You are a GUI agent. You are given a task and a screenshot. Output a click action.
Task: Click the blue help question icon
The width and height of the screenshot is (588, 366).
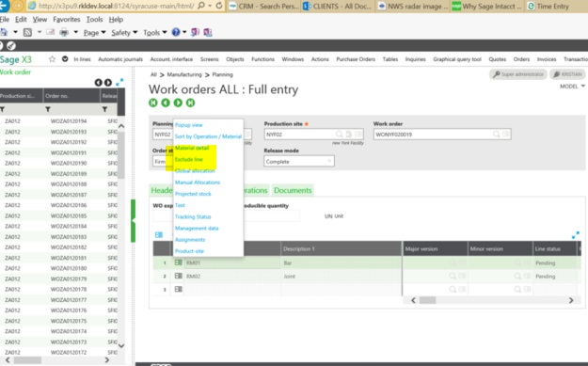(176, 32)
